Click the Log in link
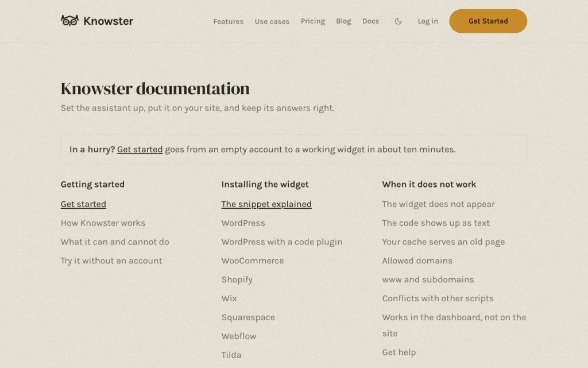588x368 pixels. (428, 21)
